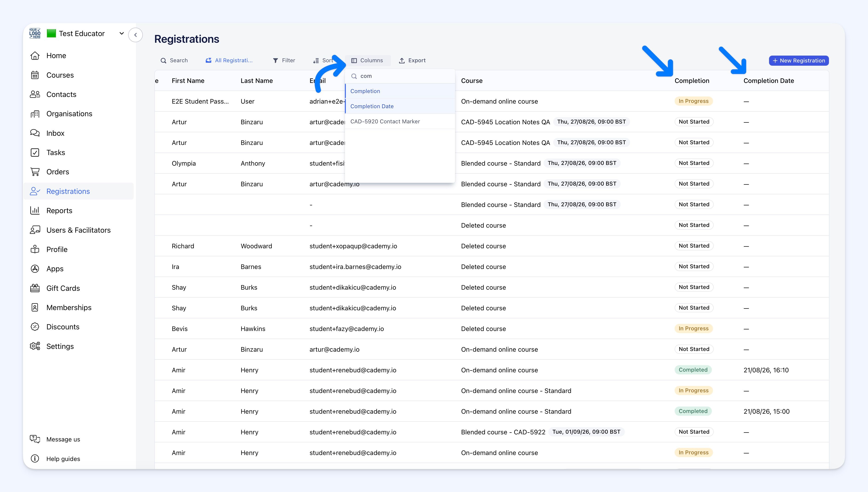Open the Columns picker label
Image resolution: width=868 pixels, height=492 pixels.
click(372, 60)
